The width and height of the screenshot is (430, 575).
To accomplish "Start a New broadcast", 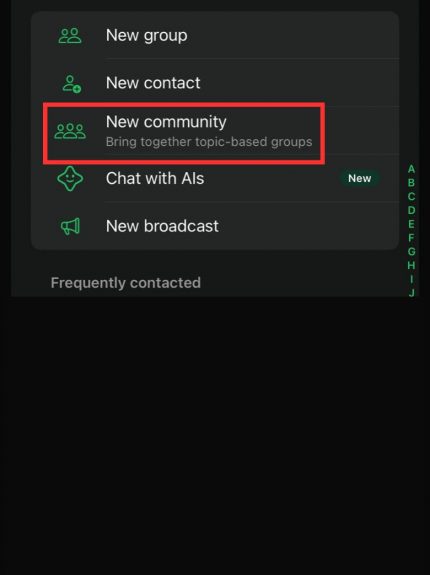I will pyautogui.click(x=215, y=226).
